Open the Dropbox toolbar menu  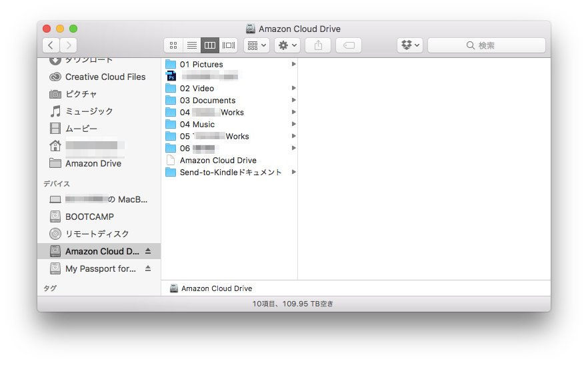(x=410, y=45)
